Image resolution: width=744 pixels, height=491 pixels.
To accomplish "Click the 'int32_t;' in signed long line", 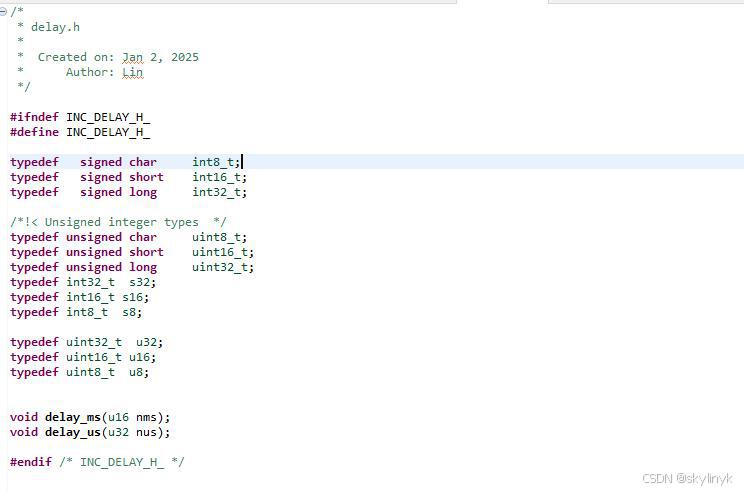I will pos(220,193).
